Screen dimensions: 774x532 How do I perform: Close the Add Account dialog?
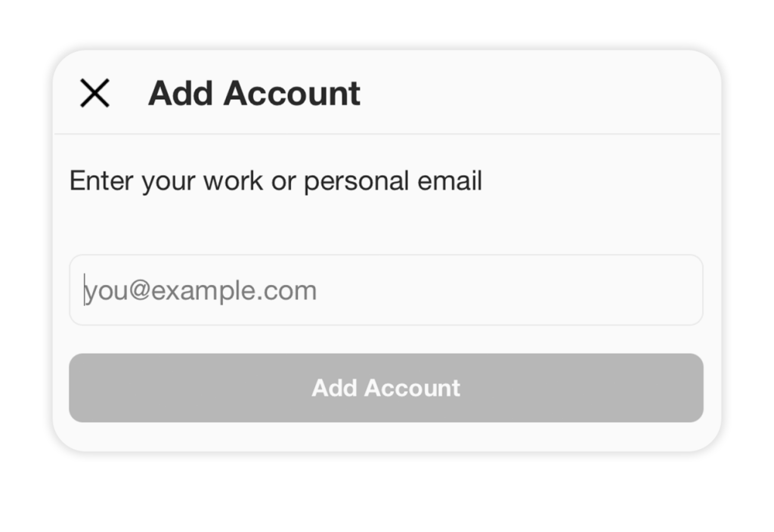pos(95,94)
